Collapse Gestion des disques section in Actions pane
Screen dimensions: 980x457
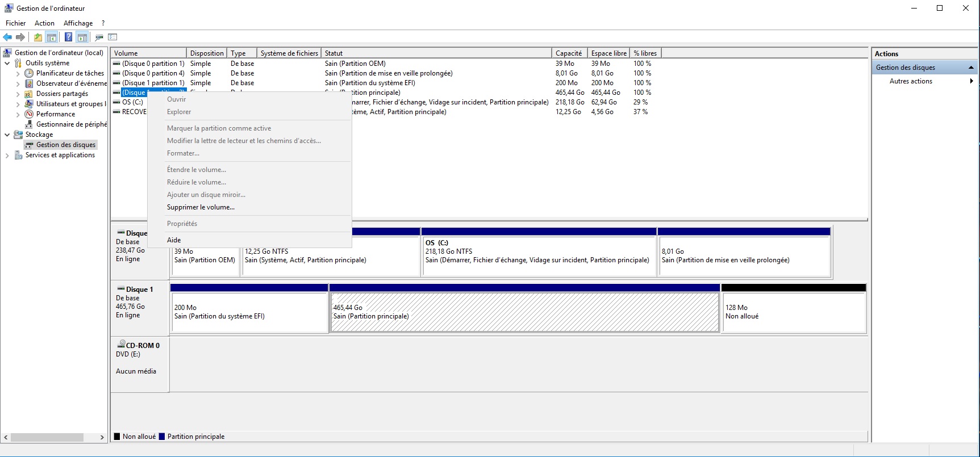[971, 68]
